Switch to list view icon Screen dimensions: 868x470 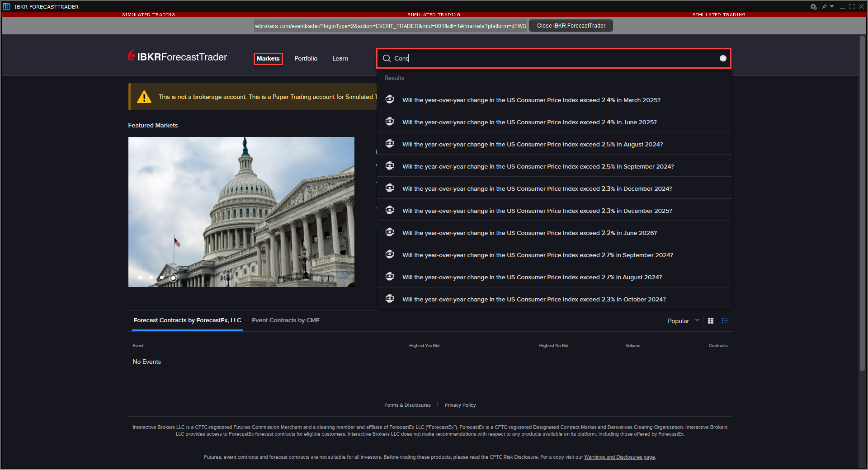coord(725,321)
